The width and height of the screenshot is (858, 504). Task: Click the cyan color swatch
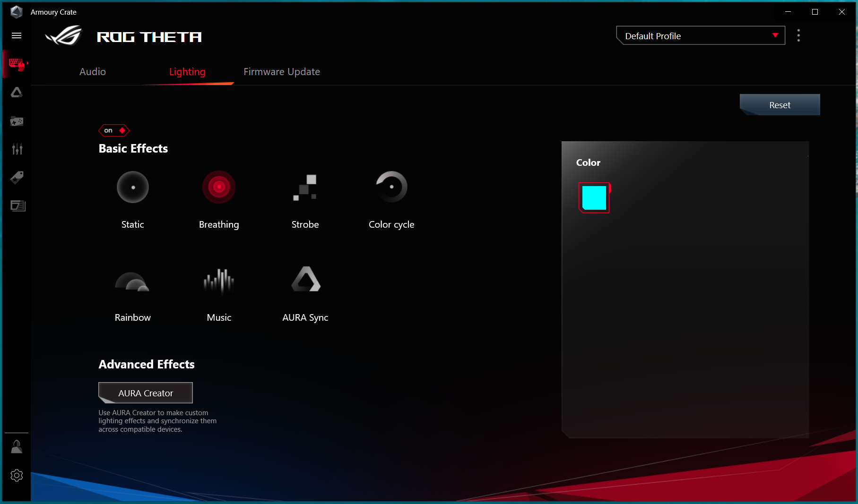tap(594, 197)
